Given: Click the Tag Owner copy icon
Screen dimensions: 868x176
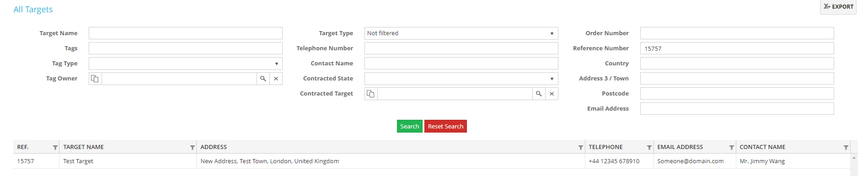Looking at the screenshot, I should (95, 79).
